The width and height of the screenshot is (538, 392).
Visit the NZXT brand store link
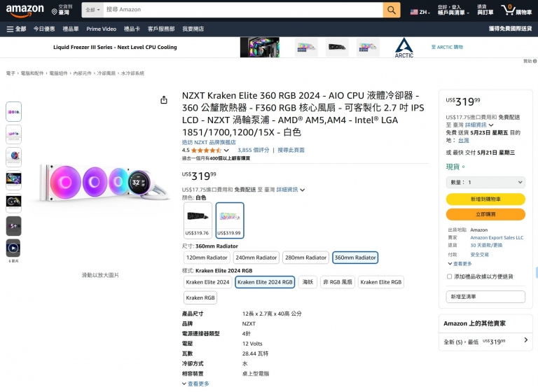point(209,142)
